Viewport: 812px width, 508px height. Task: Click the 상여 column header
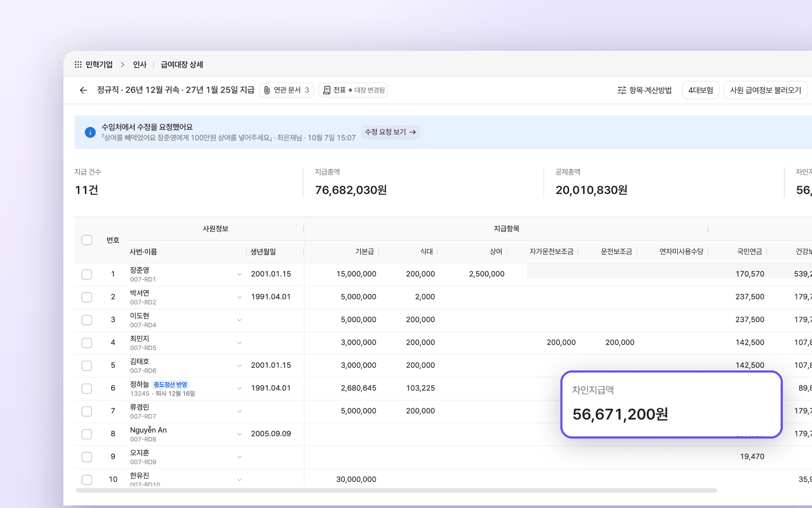(496, 251)
